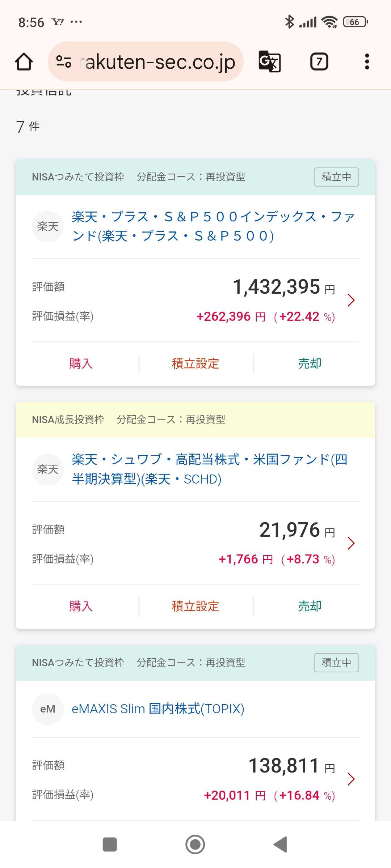The height and width of the screenshot is (868, 391).
Task: Open Chrome's three-dot overflow menu
Action: click(367, 61)
